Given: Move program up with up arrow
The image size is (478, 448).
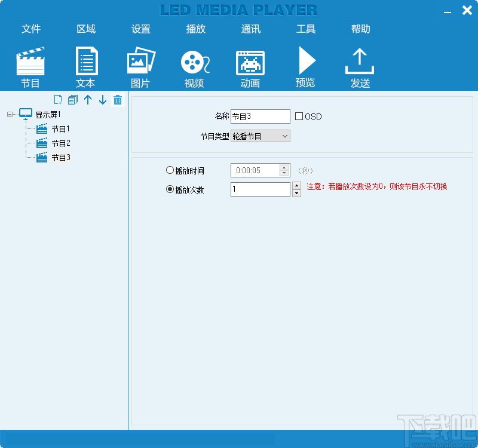Looking at the screenshot, I should (x=88, y=100).
